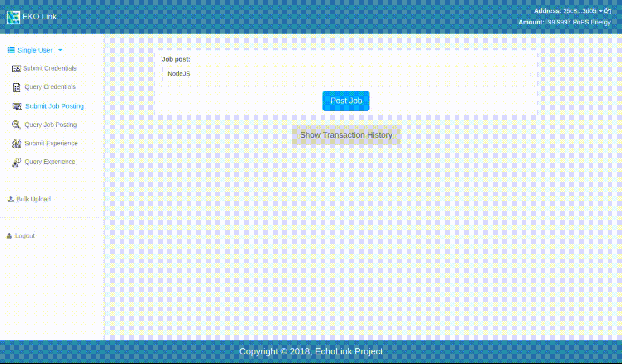Click the Copyright © 2018 footer text

311,351
